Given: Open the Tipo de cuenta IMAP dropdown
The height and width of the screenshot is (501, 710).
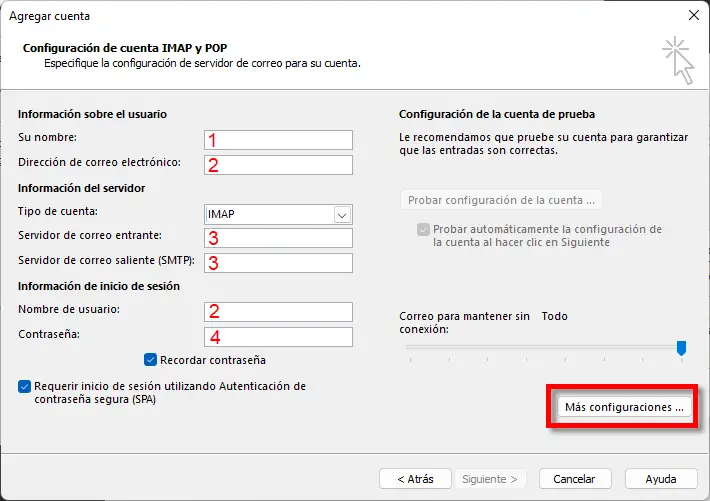Looking at the screenshot, I should (x=278, y=214).
